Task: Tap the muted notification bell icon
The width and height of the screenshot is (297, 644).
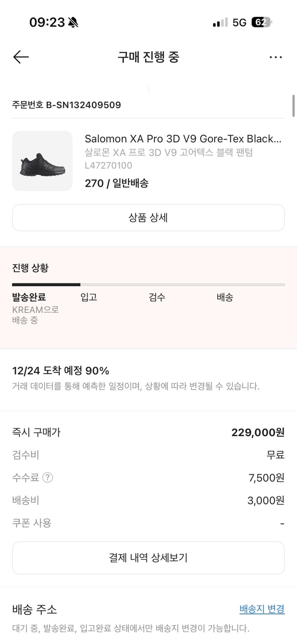Action: pyautogui.click(x=72, y=22)
